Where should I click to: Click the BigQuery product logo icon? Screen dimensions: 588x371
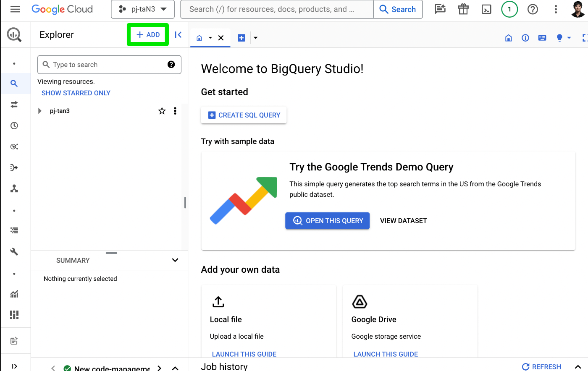[14, 34]
